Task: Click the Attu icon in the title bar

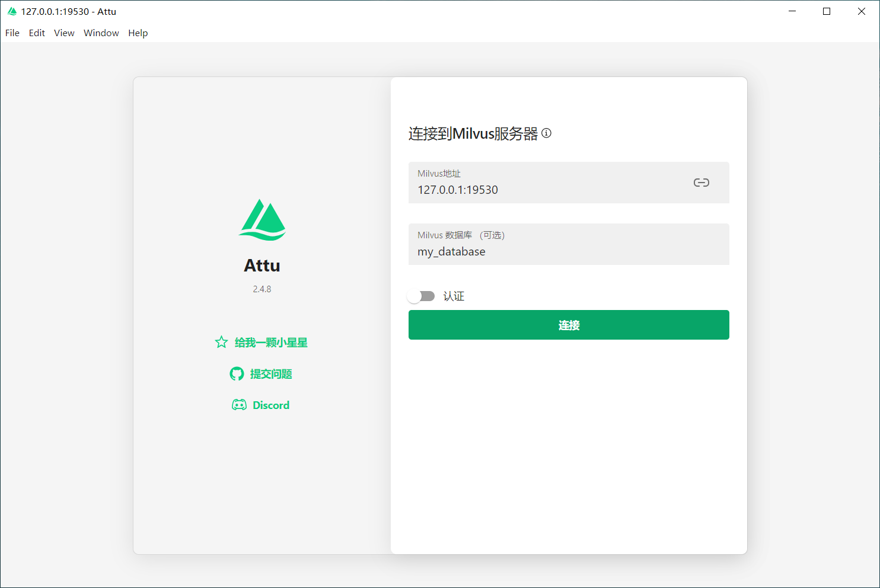Action: point(12,11)
